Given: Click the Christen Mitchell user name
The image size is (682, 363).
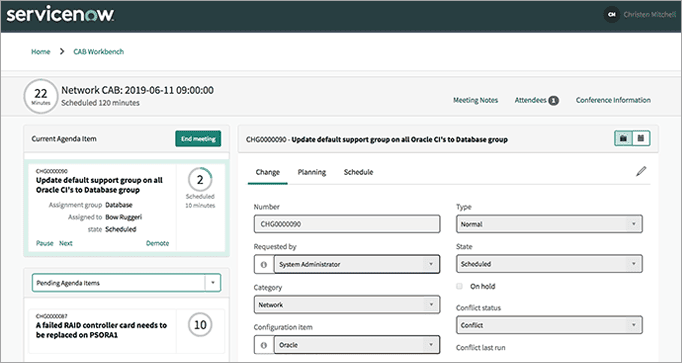Looking at the screenshot, I should coord(650,14).
